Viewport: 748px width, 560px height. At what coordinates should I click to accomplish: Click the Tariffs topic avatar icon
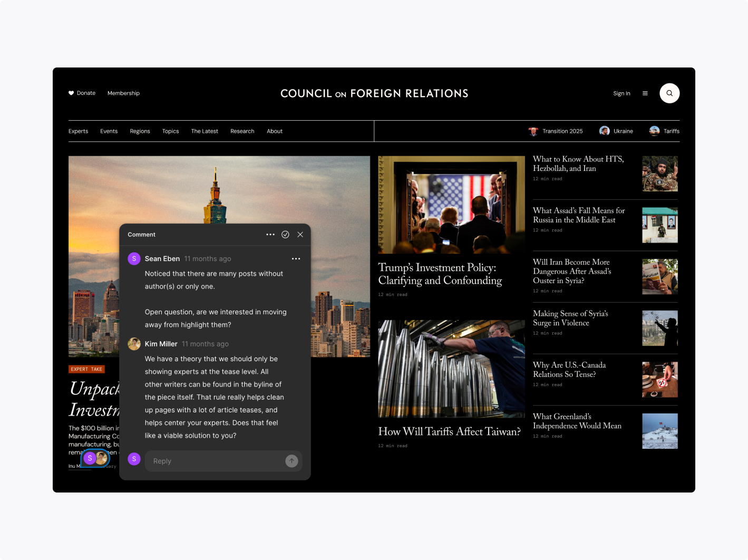tap(654, 131)
